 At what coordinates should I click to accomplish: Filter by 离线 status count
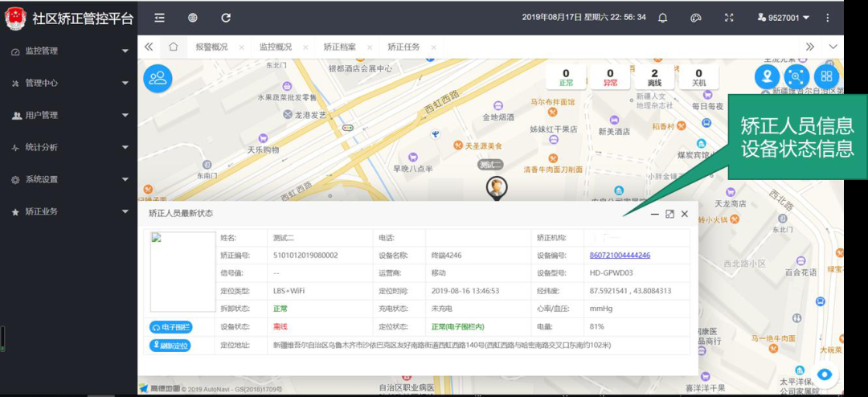point(654,77)
